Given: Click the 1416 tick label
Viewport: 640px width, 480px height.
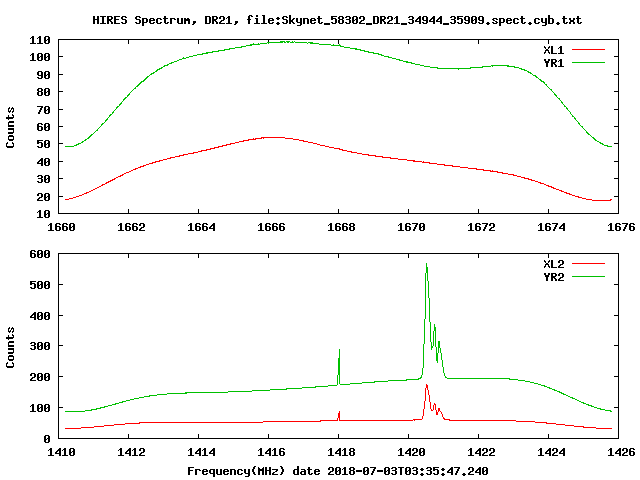Looking at the screenshot, I should coord(271,452).
